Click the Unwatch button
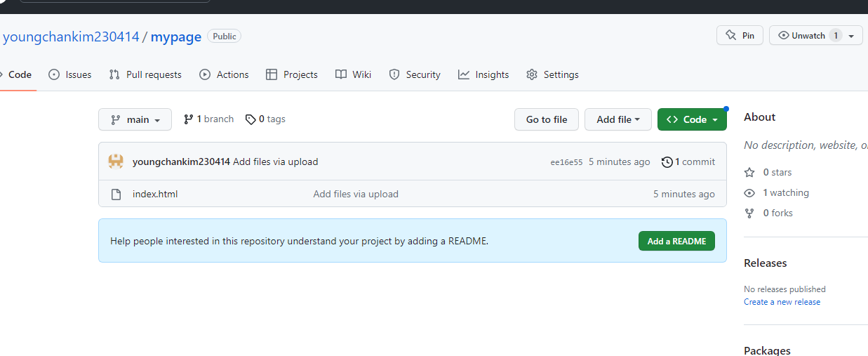 [x=807, y=35]
